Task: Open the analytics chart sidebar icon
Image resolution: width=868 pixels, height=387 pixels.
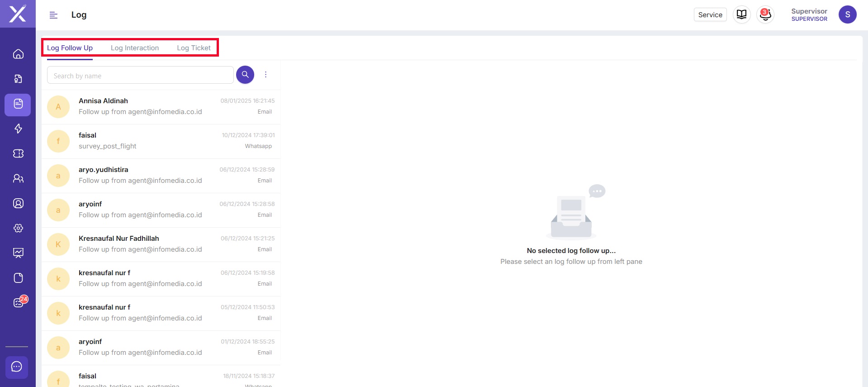Action: pos(18,253)
